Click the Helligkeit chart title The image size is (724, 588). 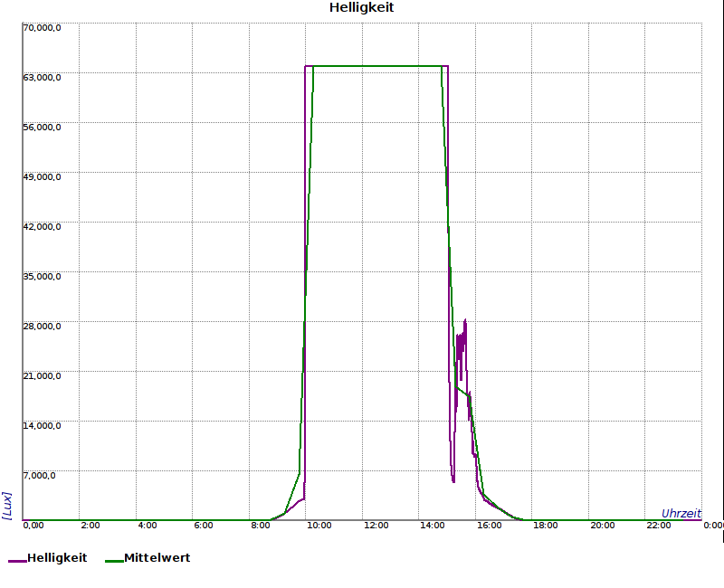(x=361, y=8)
